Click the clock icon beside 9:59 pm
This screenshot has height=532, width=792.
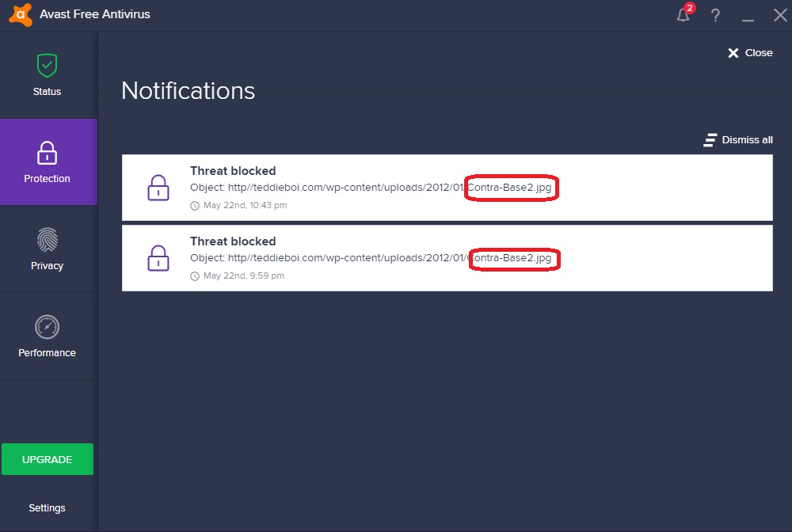tap(195, 276)
